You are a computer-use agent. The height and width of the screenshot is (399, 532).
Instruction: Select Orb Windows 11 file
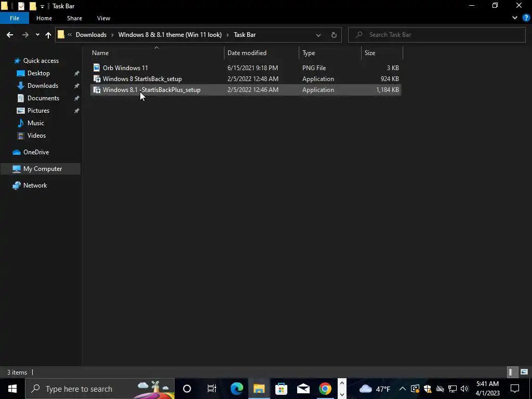(125, 68)
